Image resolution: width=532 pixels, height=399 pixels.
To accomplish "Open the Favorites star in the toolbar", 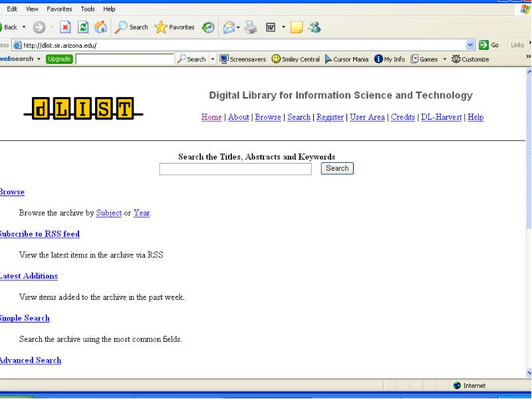I will pyautogui.click(x=174, y=27).
